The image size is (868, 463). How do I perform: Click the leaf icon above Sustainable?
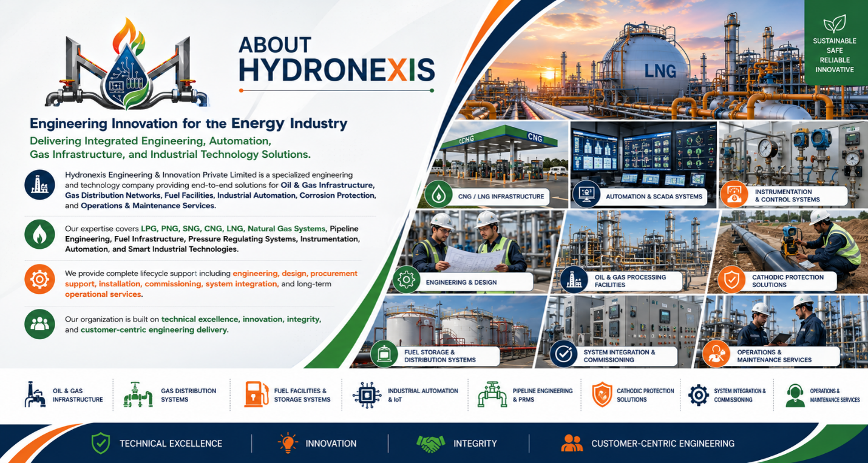[834, 24]
